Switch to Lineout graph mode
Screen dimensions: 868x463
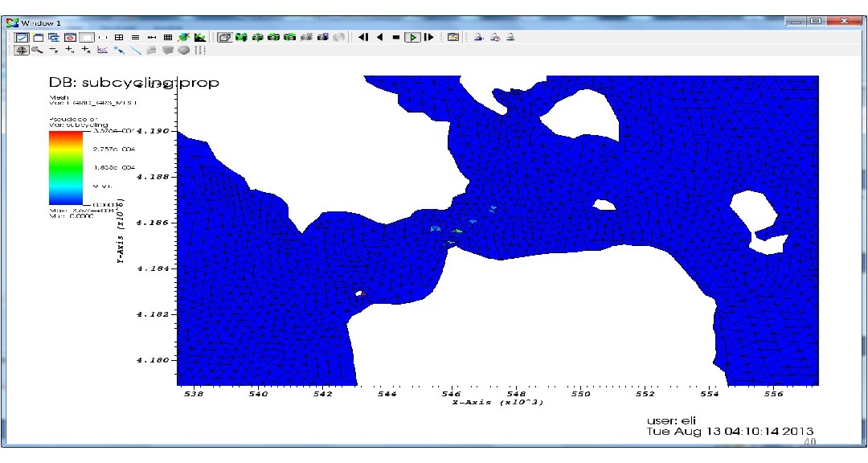[x=102, y=51]
